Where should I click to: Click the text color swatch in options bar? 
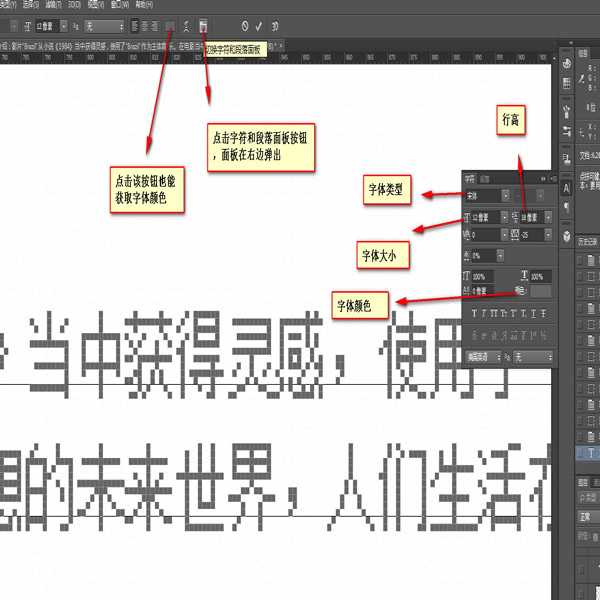[170, 26]
